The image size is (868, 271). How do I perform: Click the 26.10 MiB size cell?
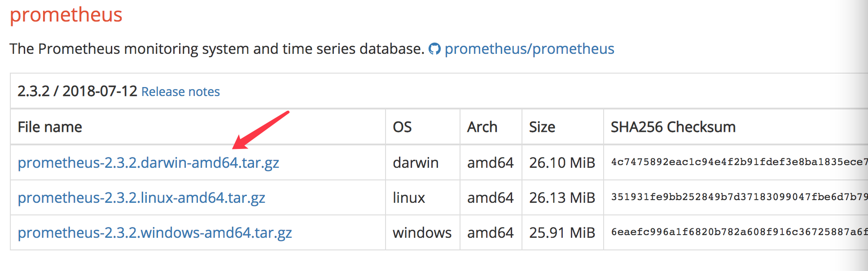pos(562,162)
